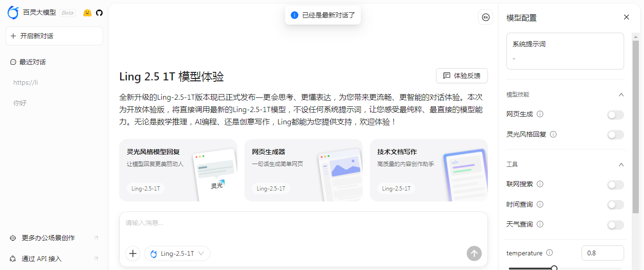
Task: Click the 已经是最新对话了 notification text
Action: coord(329,15)
